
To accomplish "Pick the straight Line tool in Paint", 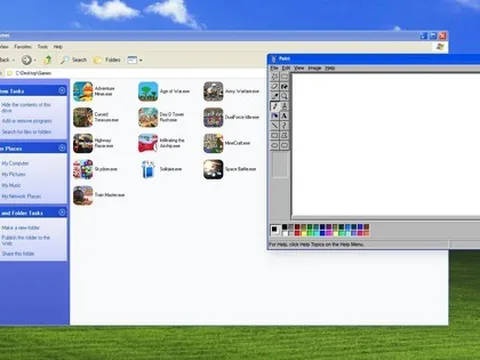I will (275, 126).
